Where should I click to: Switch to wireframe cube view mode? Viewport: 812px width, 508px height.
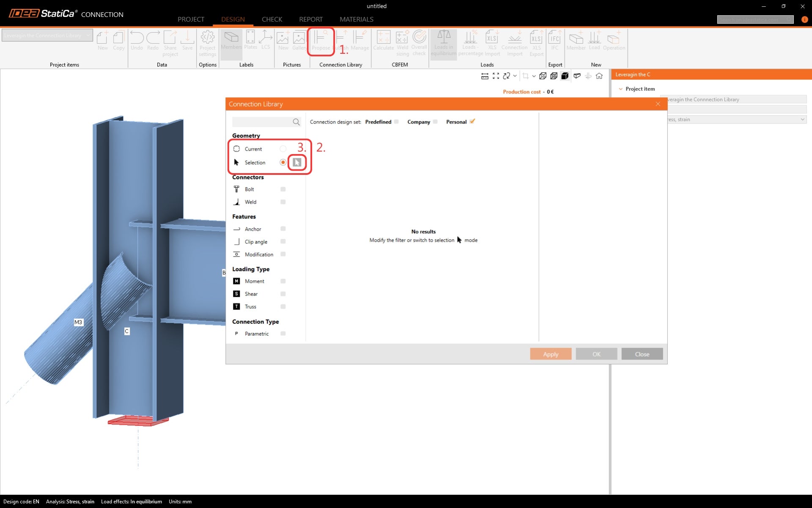pos(543,76)
